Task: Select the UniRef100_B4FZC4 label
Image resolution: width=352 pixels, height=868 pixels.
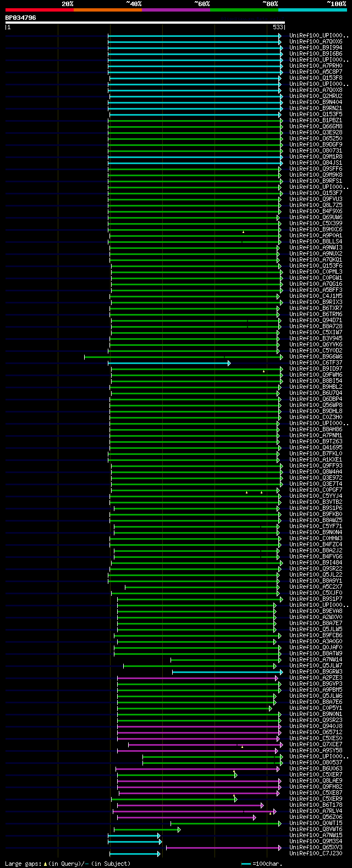Action: [x=316, y=545]
